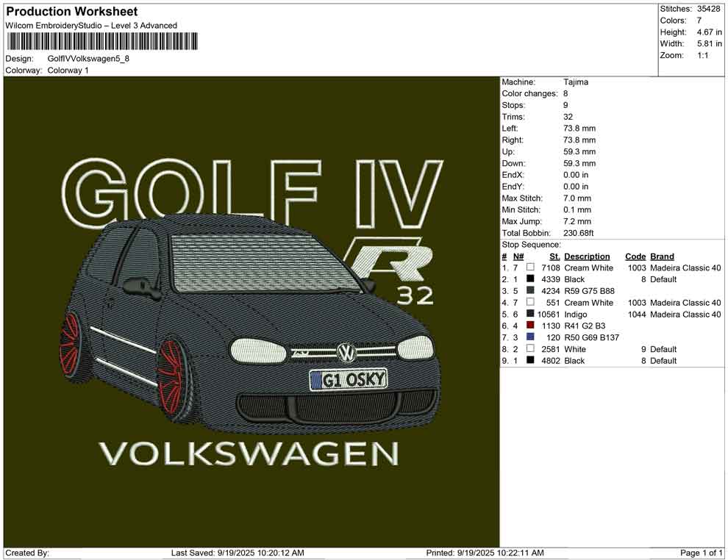Click the barcode below the header

pos(102,41)
